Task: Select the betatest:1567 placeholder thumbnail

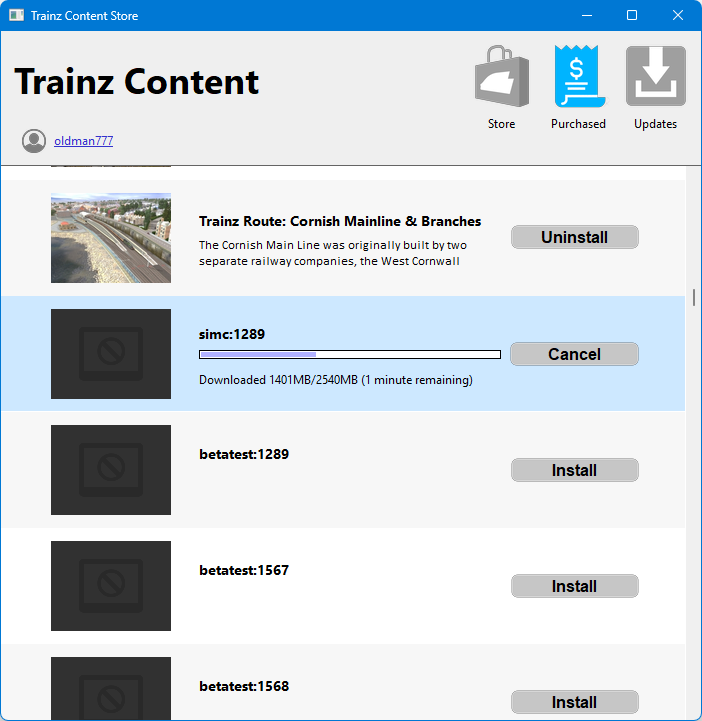Action: 111,586
